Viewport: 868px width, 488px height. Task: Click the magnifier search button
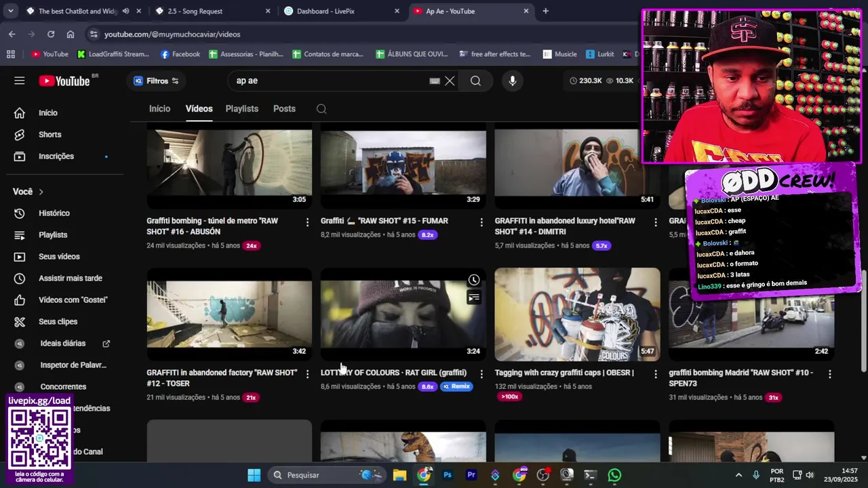click(x=475, y=81)
